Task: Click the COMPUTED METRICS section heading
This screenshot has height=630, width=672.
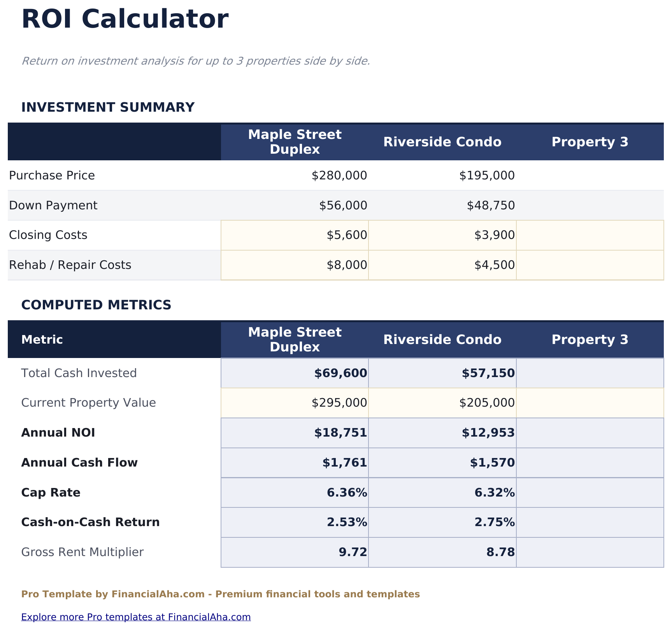Action: 97,305
